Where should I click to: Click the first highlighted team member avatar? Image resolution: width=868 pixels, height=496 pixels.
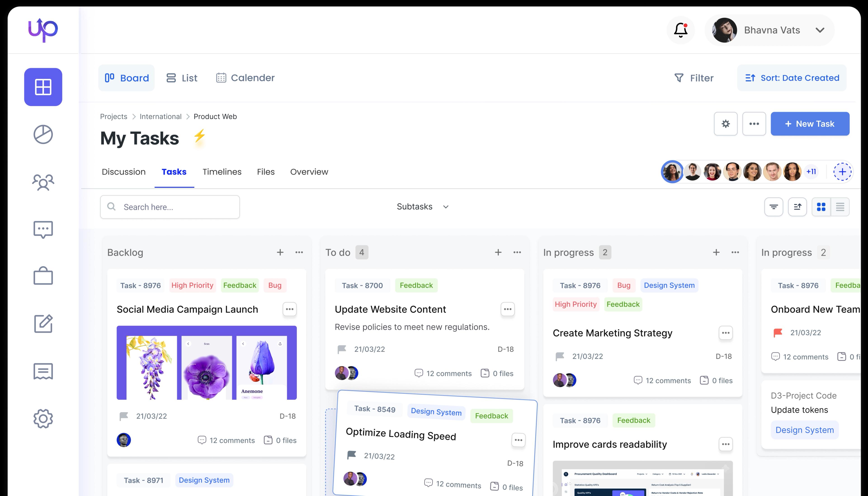672,172
